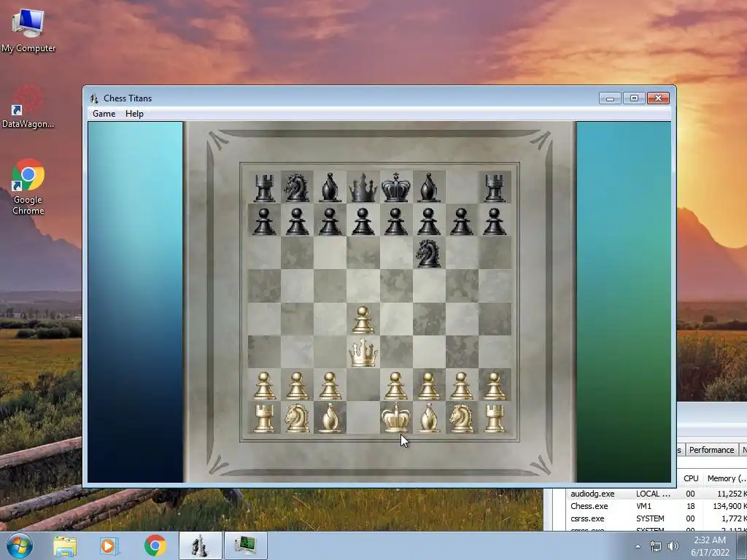Click the black bishop on c8
The width and height of the screenshot is (747, 560).
[x=330, y=187]
